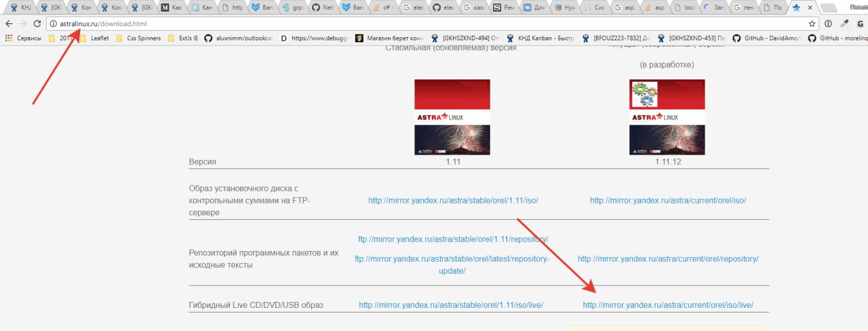Open the https://www.debugg bookmark

tap(313, 39)
